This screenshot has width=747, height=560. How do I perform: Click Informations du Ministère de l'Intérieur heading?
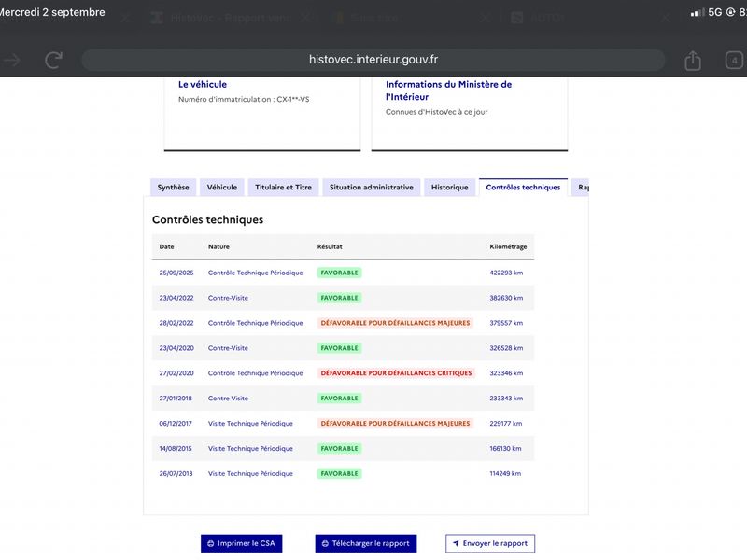click(x=449, y=91)
